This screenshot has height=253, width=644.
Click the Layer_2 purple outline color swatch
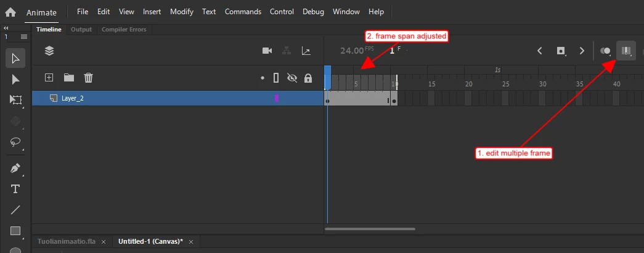click(x=277, y=98)
